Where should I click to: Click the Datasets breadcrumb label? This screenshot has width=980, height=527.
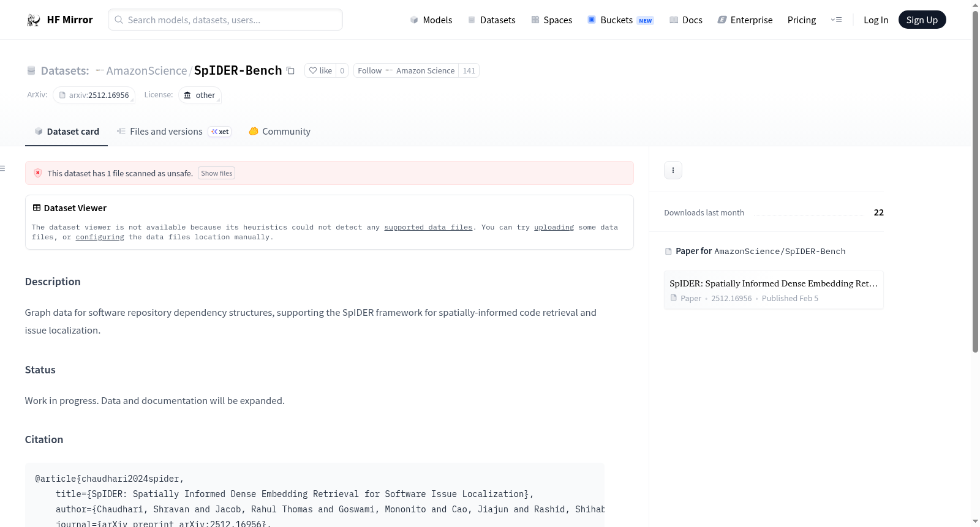(65, 71)
